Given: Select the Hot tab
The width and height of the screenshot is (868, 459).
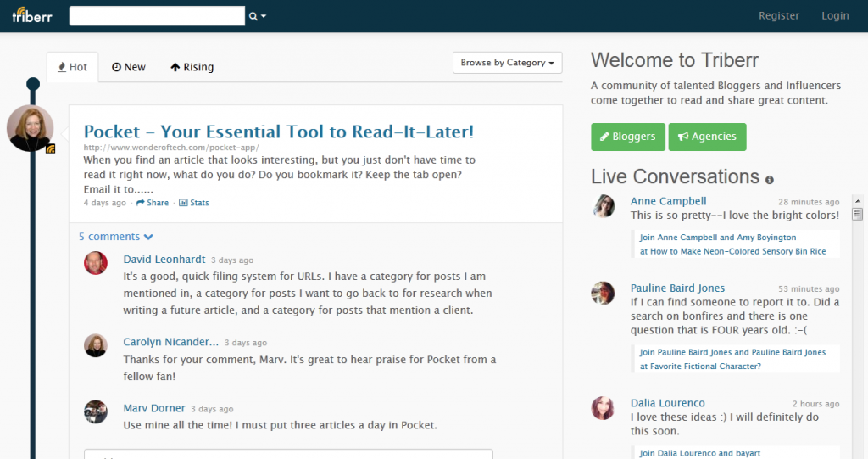Looking at the screenshot, I should click(x=72, y=67).
